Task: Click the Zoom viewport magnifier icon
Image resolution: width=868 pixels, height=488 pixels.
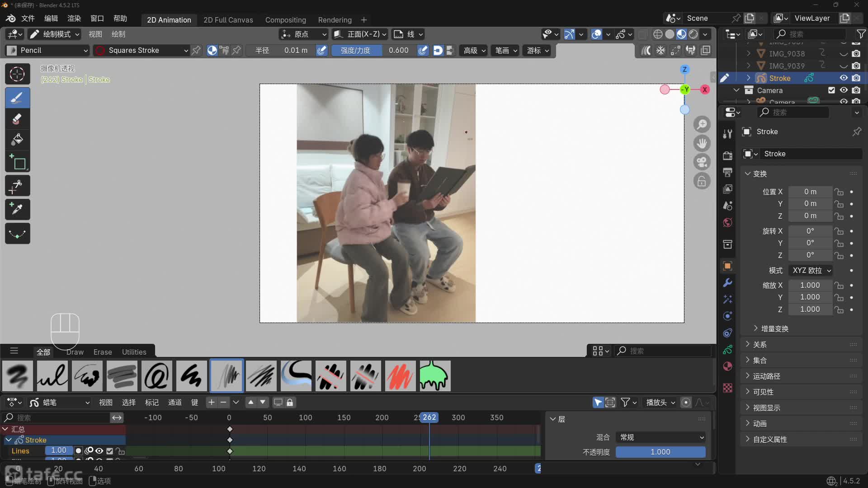Action: pyautogui.click(x=702, y=124)
